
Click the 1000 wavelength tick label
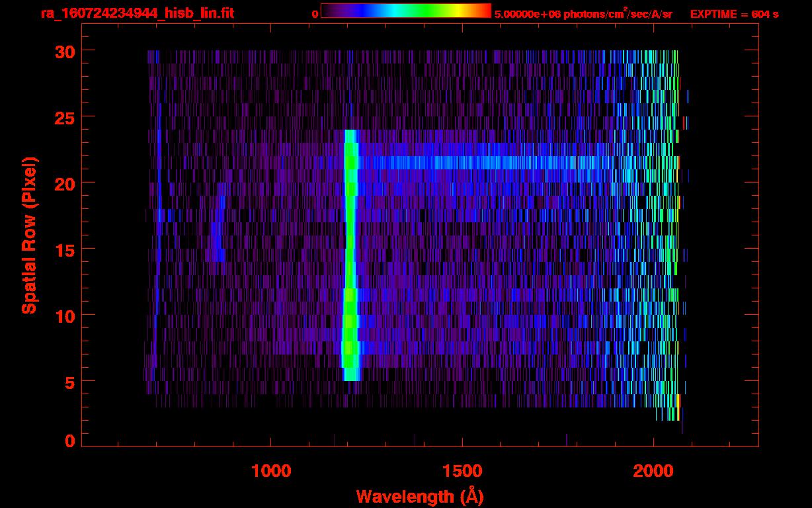pos(271,471)
